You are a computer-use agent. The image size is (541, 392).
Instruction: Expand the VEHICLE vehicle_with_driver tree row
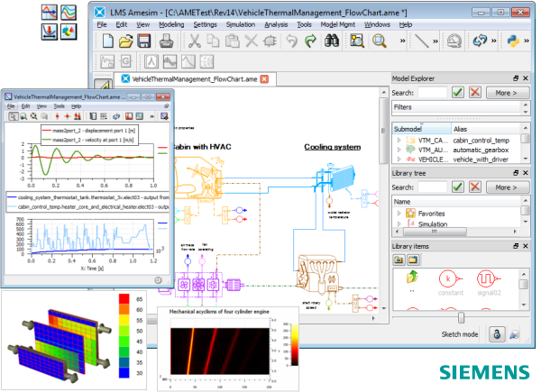coord(399,159)
